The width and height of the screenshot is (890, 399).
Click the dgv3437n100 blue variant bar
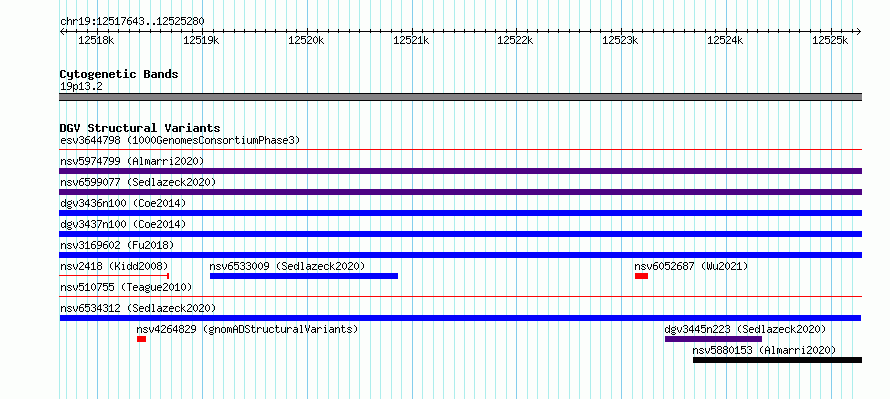[460, 234]
